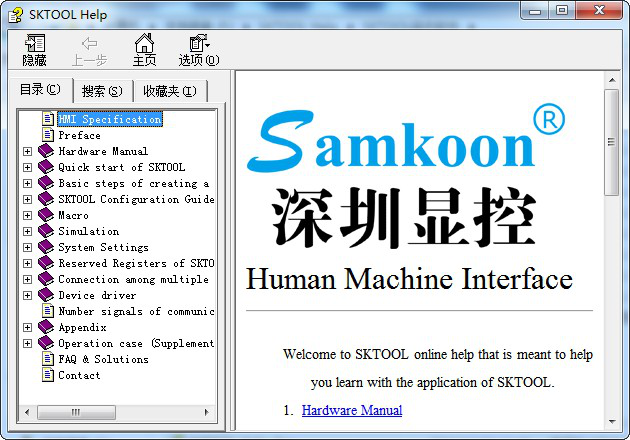
Task: Select the HMI Specification topic
Action: pos(109,119)
